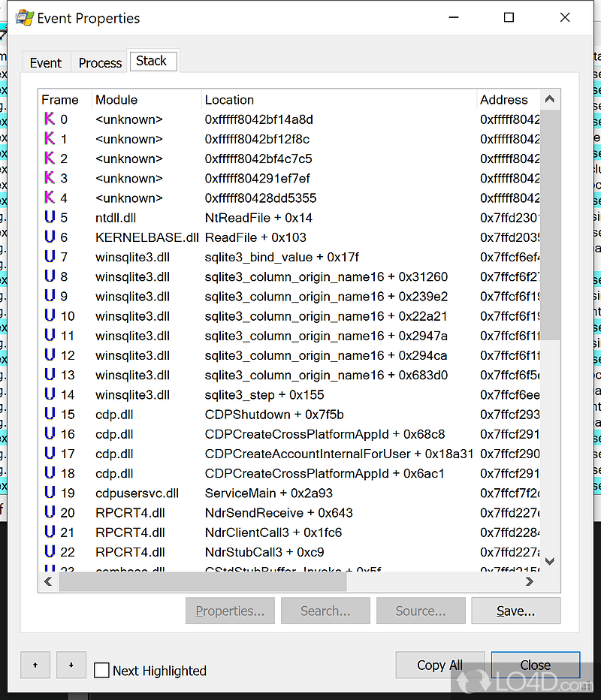Sort by the Location column header
Screen dimensions: 601x700
coord(340,100)
